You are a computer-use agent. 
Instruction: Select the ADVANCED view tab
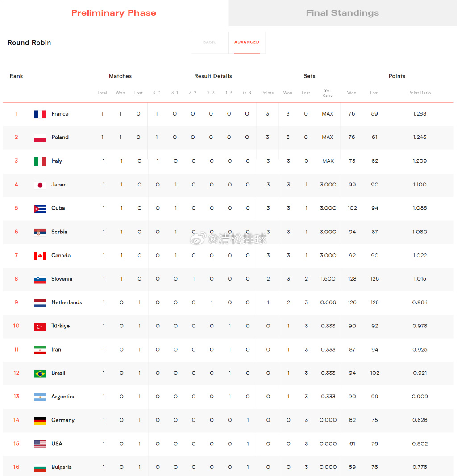click(247, 42)
